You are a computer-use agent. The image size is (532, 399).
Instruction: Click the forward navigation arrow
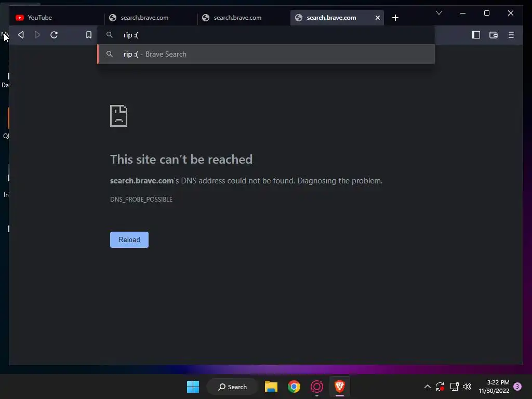click(37, 35)
